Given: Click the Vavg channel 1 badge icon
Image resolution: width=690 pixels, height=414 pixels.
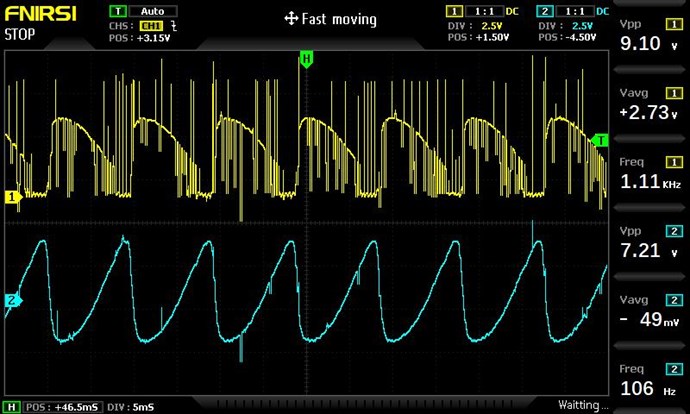Looking at the screenshot, I should pyautogui.click(x=674, y=93).
